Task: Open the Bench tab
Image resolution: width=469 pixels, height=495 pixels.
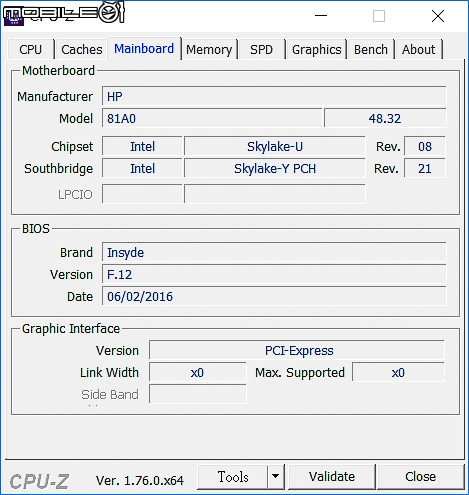Action: [371, 49]
